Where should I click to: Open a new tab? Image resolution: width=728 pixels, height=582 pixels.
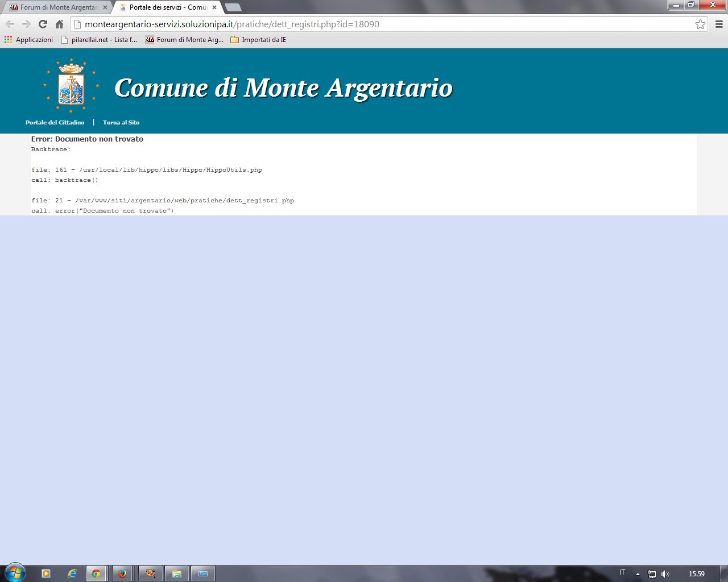(x=233, y=7)
